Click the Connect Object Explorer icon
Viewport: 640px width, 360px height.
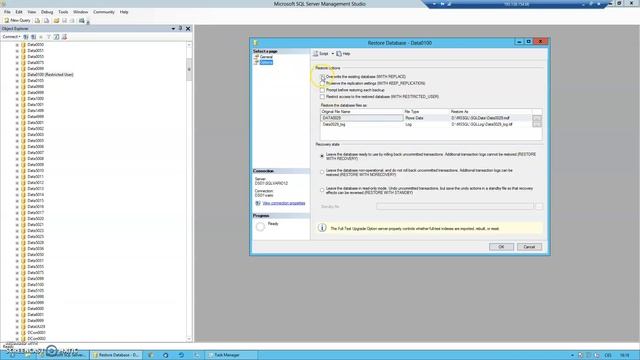coord(26,37)
